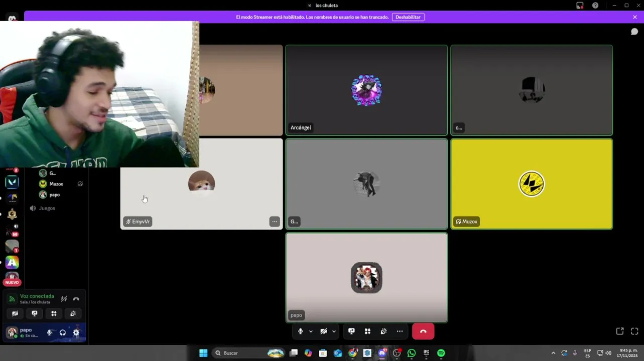Open more options in the call bar
Viewport: 644px width, 361px height.
tap(400, 331)
